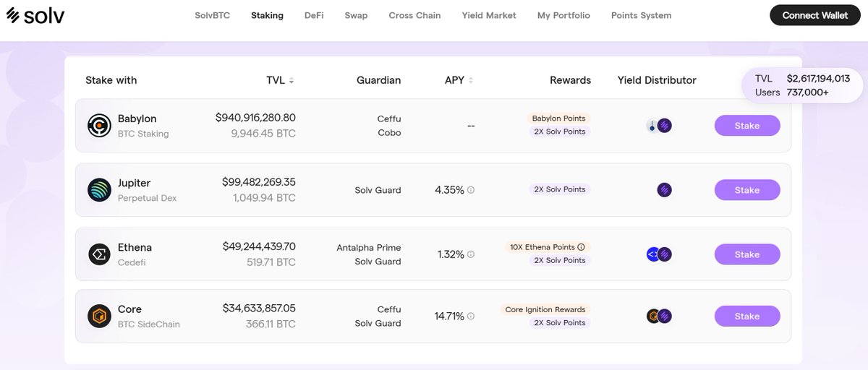
Task: Click the 366.11 BTC amount
Action: click(x=271, y=324)
